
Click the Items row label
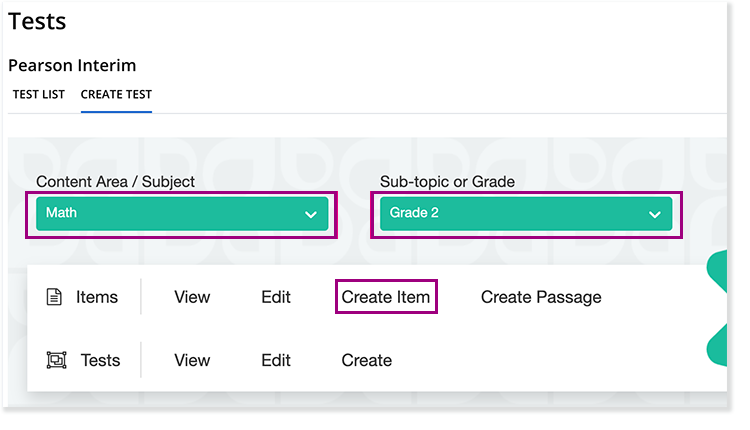[97, 297]
